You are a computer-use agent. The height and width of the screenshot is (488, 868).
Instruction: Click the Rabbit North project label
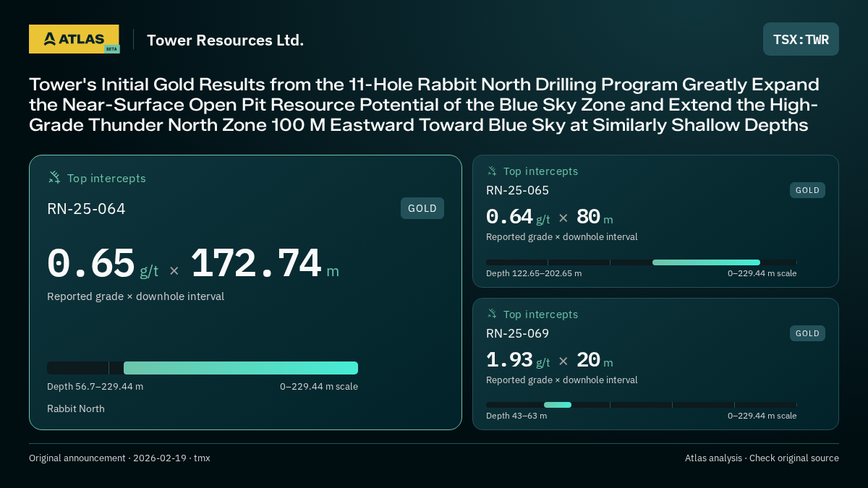point(76,408)
